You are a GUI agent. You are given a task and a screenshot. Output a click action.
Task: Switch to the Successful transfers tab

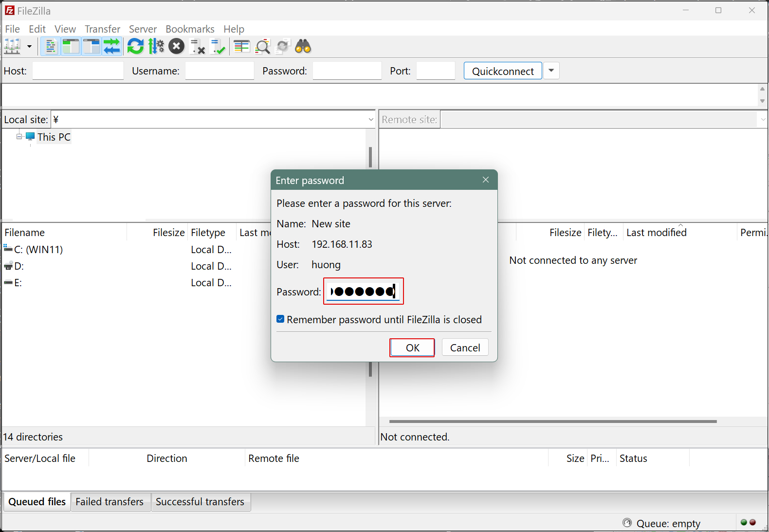(x=200, y=501)
